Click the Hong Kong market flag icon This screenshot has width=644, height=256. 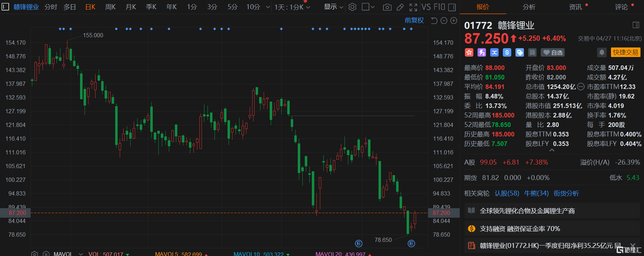[x=469, y=52]
